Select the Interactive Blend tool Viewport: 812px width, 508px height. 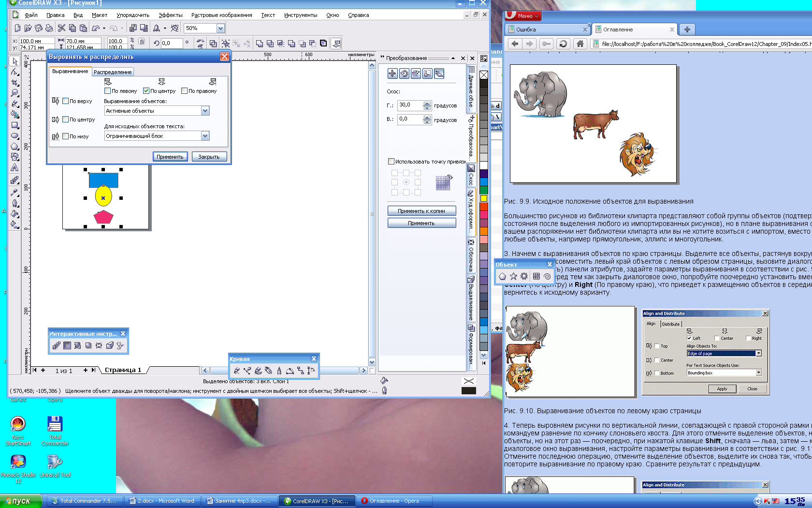tap(15, 180)
